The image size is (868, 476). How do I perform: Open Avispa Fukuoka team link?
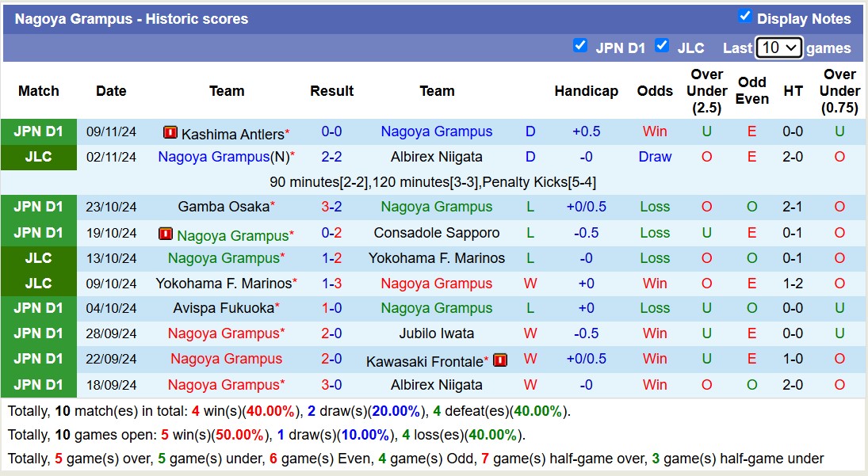224,308
